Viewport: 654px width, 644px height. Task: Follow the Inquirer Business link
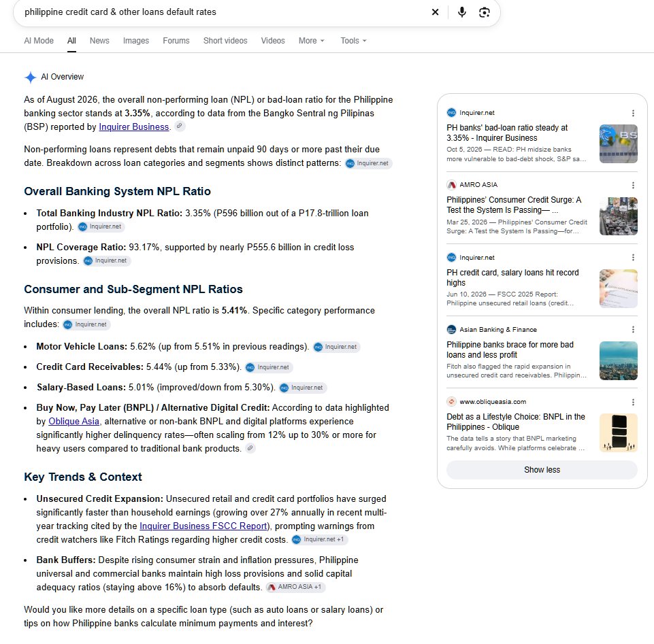click(134, 126)
